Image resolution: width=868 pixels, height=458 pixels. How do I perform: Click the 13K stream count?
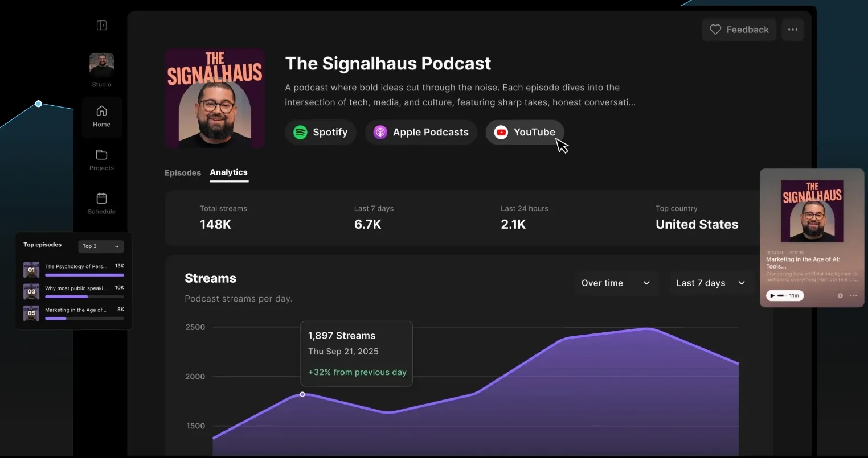coord(120,266)
